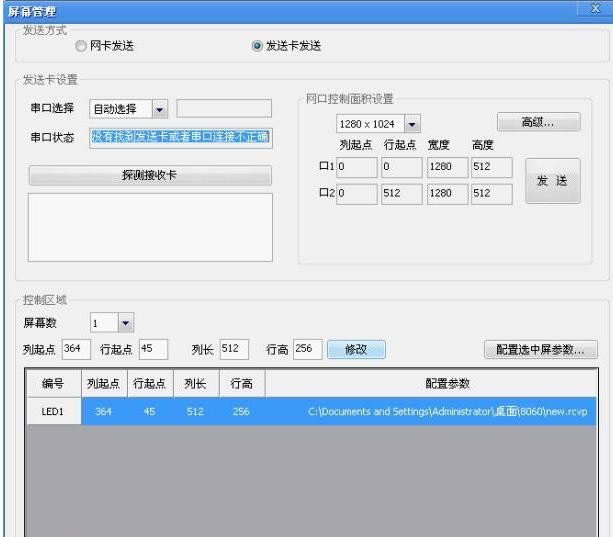
Task: Click the 口2 行起点 field showing 512
Action: pyautogui.click(x=401, y=194)
